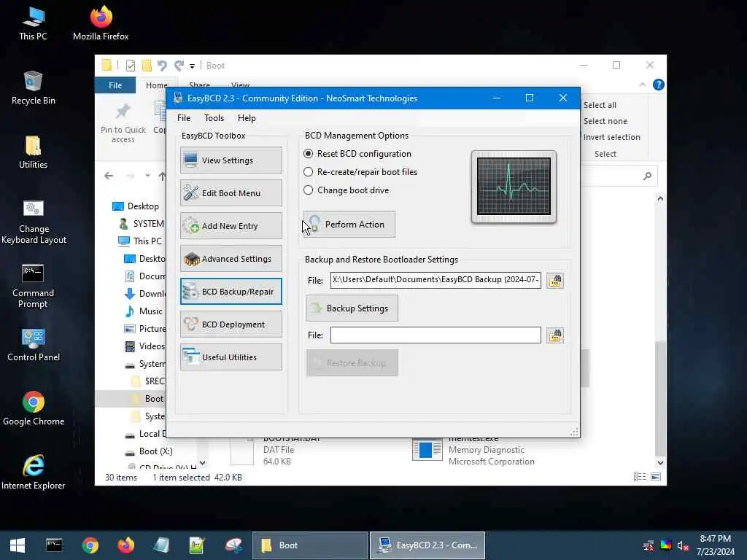Open File tab in Boot Explorer window
The height and width of the screenshot is (560, 747).
point(115,85)
